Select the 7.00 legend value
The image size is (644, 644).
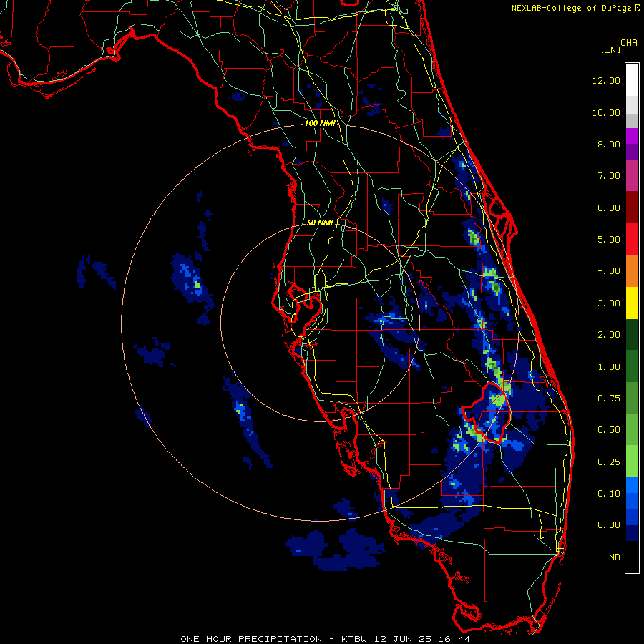(609, 176)
